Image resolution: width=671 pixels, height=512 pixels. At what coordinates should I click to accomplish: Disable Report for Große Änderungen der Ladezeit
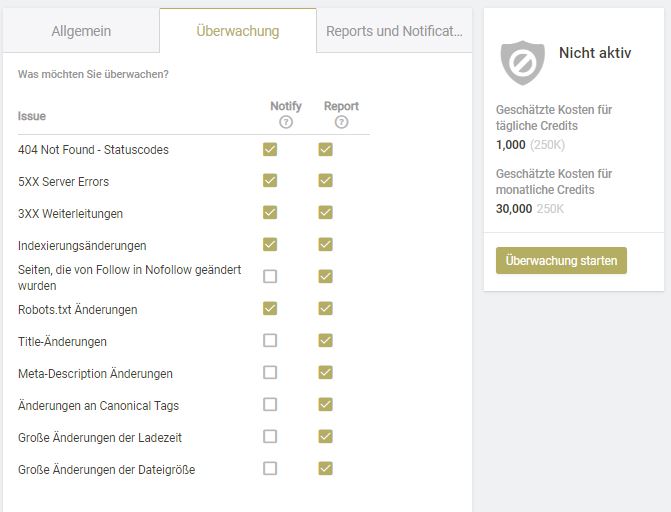coord(325,437)
